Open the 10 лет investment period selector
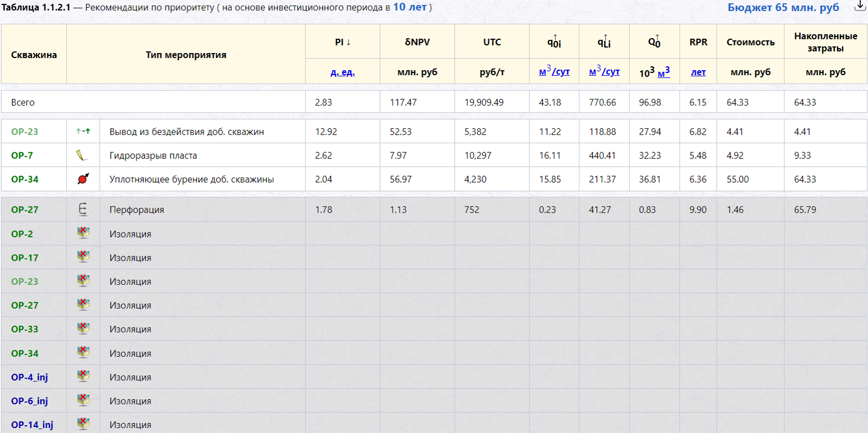 [409, 7]
